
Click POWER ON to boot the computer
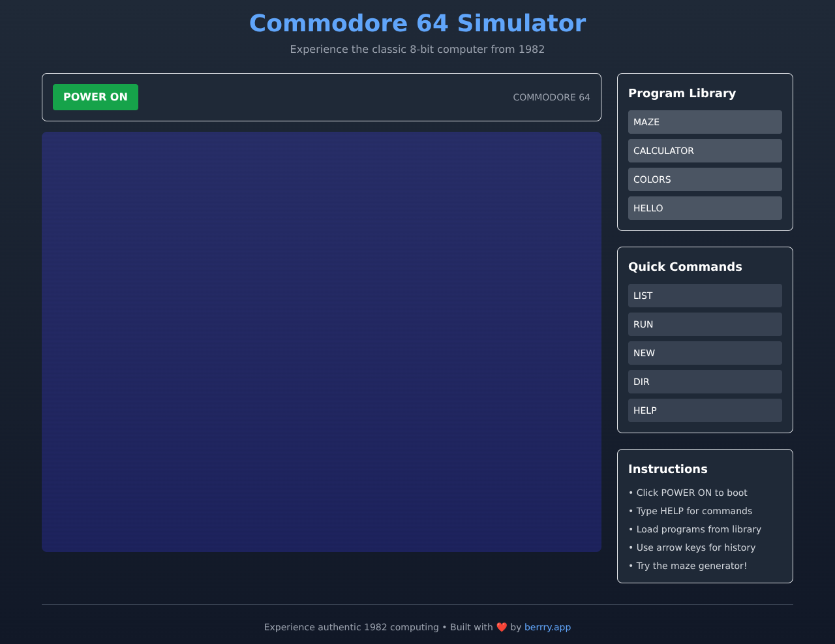coord(95,97)
